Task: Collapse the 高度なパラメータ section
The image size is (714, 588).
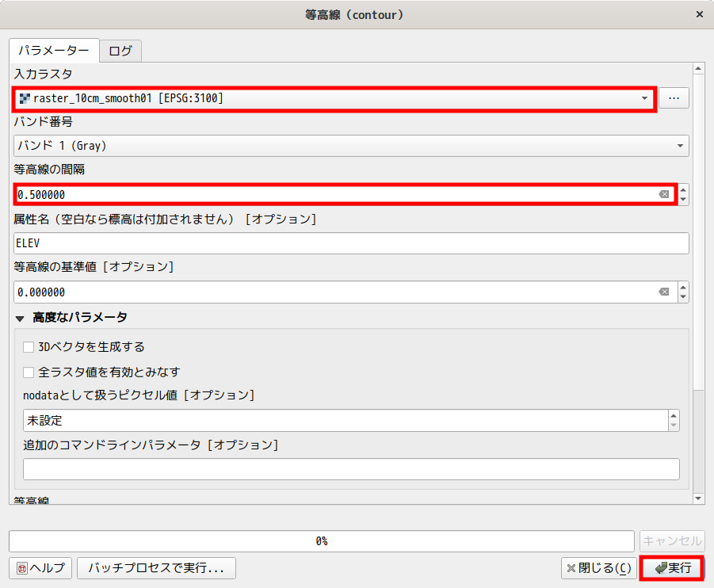Action: [20, 319]
